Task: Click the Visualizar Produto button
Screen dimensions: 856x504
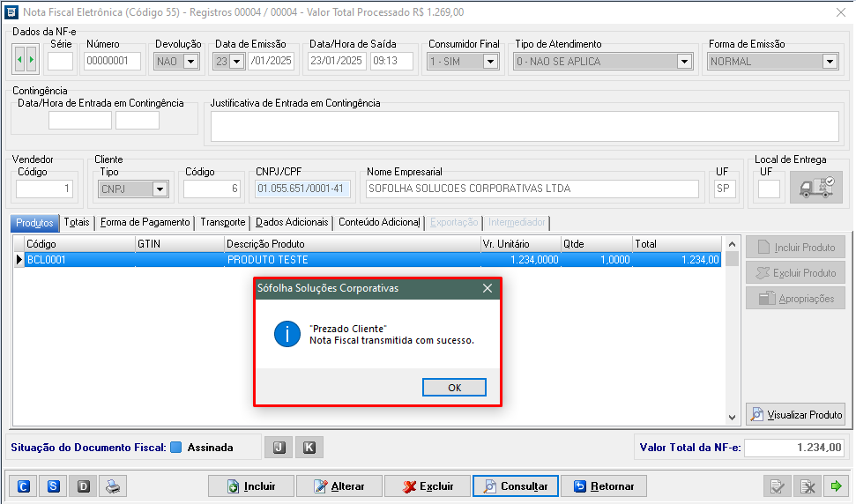Action: pyautogui.click(x=796, y=414)
